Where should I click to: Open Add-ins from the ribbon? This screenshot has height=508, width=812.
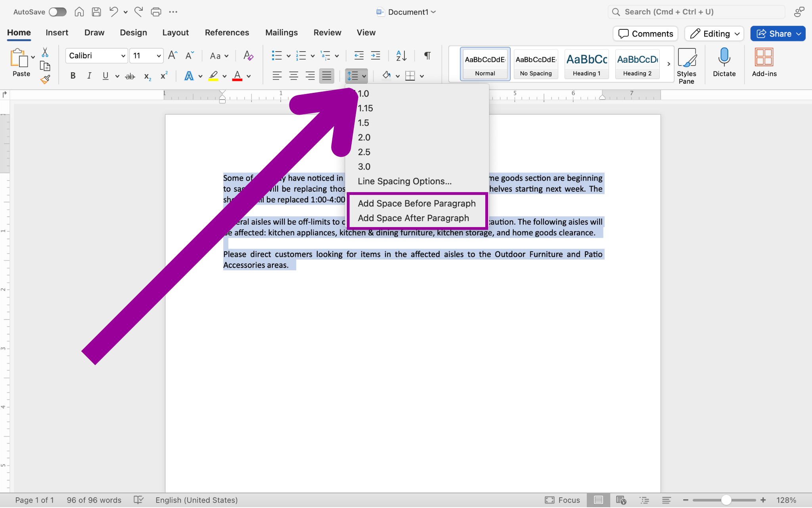point(764,62)
